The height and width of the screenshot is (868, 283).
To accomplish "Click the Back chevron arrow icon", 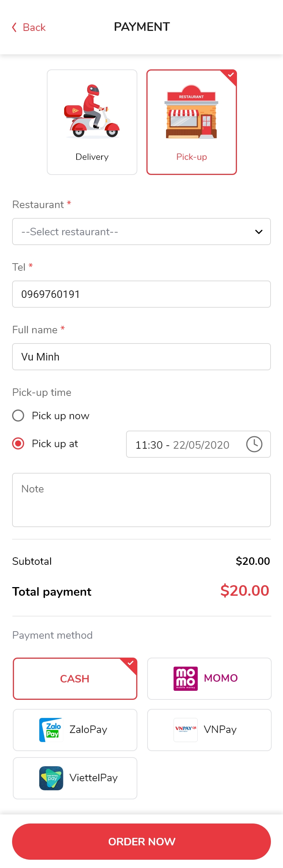I will [x=14, y=27].
